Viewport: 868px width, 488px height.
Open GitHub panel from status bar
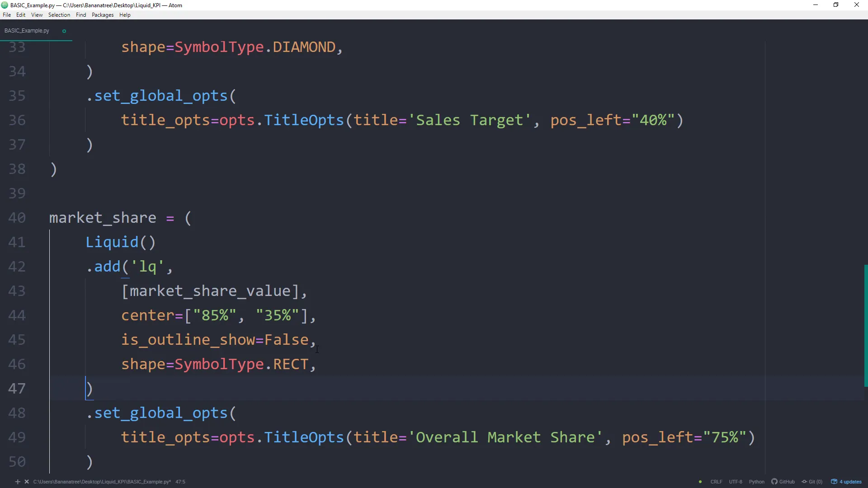coord(783,482)
